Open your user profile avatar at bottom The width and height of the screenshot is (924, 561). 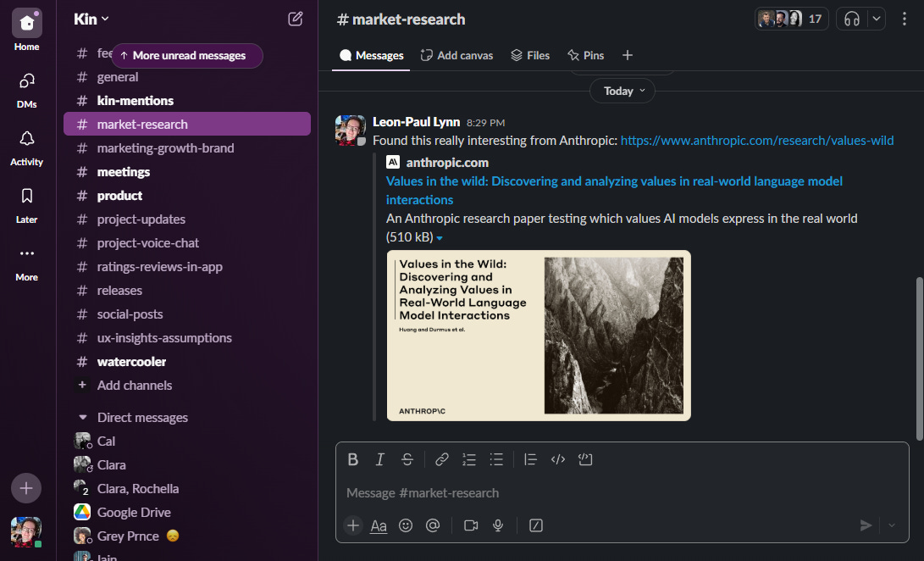[26, 531]
